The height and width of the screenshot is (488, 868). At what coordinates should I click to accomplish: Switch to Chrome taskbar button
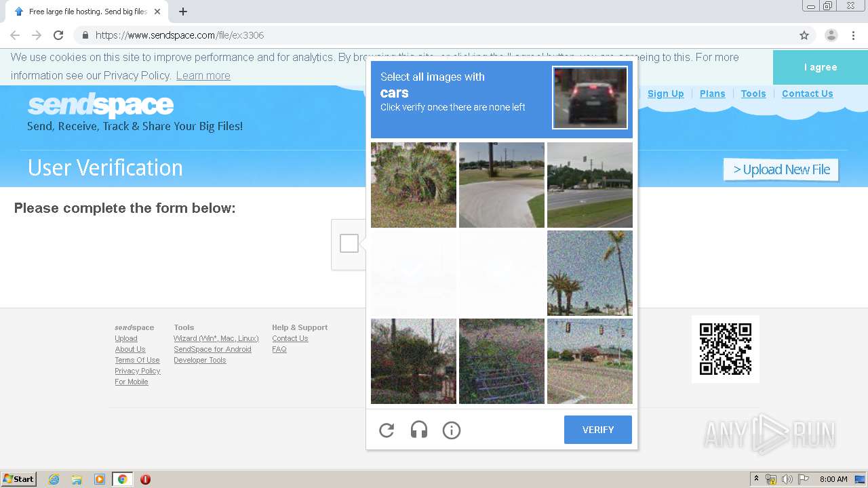coord(123,479)
